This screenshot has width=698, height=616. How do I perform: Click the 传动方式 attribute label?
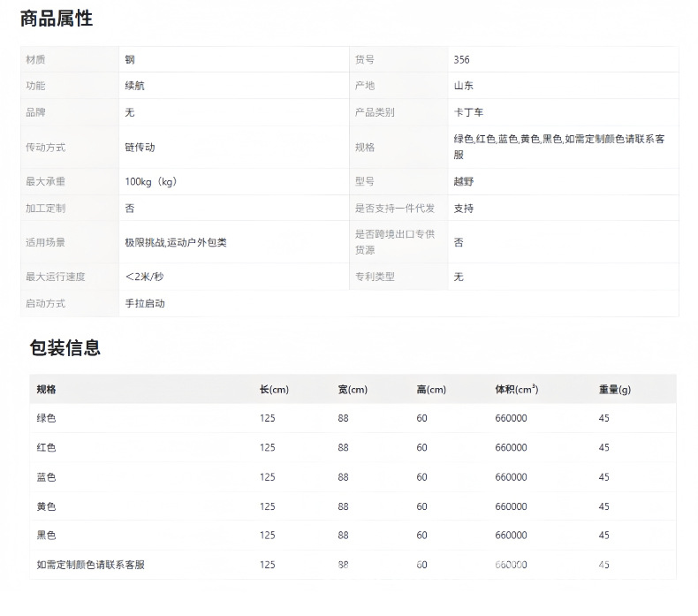coord(45,148)
